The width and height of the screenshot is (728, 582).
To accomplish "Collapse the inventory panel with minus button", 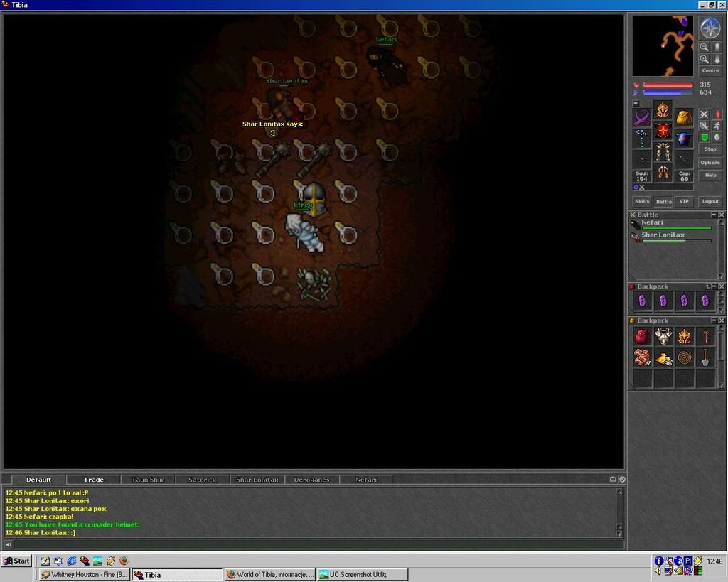I will (x=636, y=104).
